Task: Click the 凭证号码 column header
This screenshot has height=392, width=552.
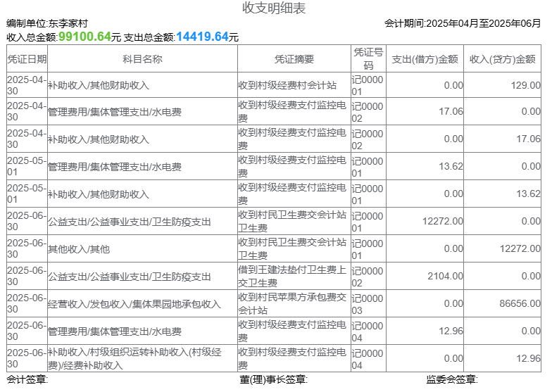Action: tap(368, 59)
